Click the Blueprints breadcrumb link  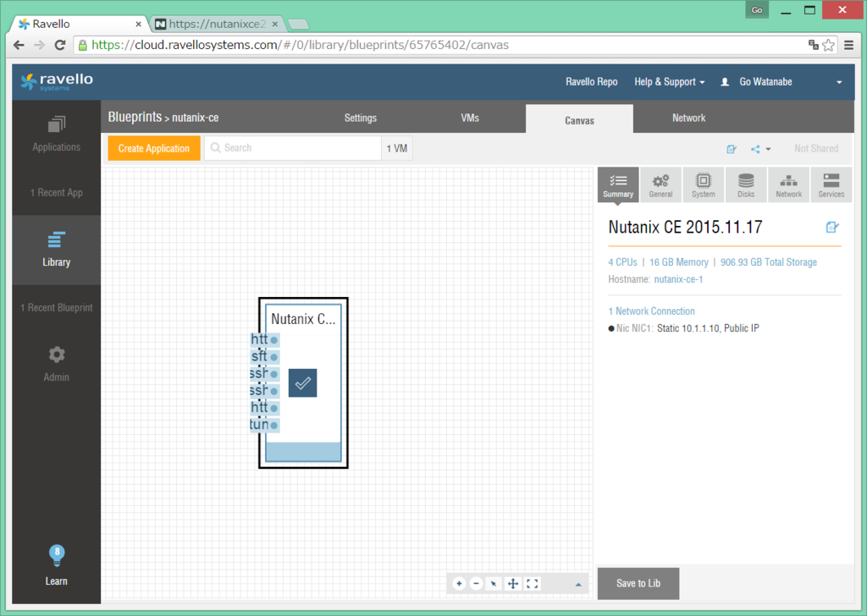click(135, 117)
